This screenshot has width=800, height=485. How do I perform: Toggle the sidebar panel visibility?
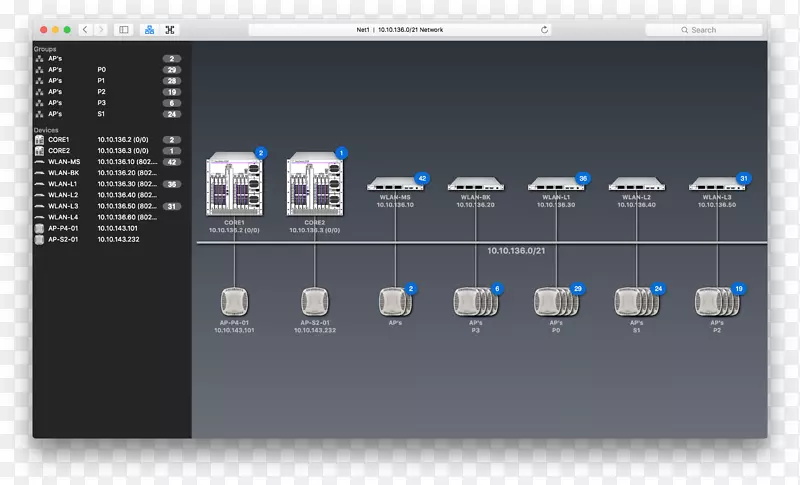pos(124,30)
